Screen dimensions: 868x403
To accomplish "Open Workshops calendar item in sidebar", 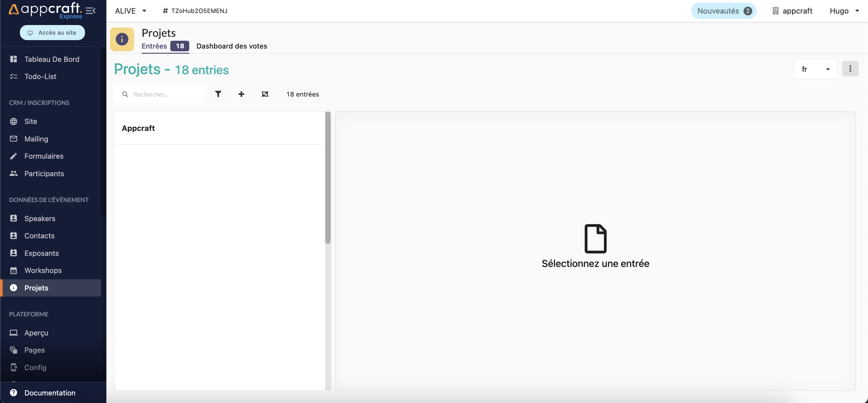I will pyautogui.click(x=43, y=270).
